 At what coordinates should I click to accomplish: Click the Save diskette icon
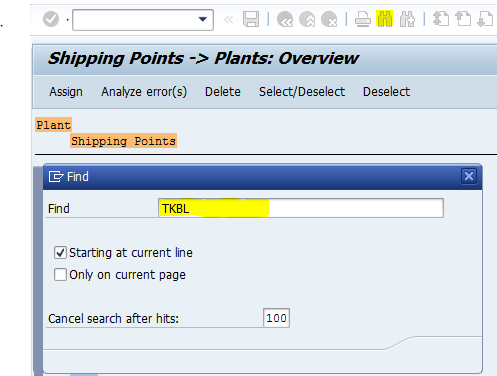251,19
